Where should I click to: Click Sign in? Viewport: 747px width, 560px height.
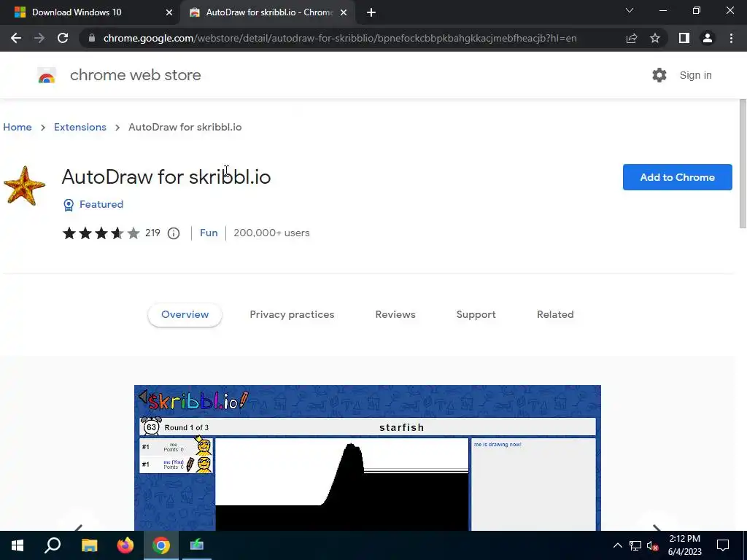pos(695,75)
